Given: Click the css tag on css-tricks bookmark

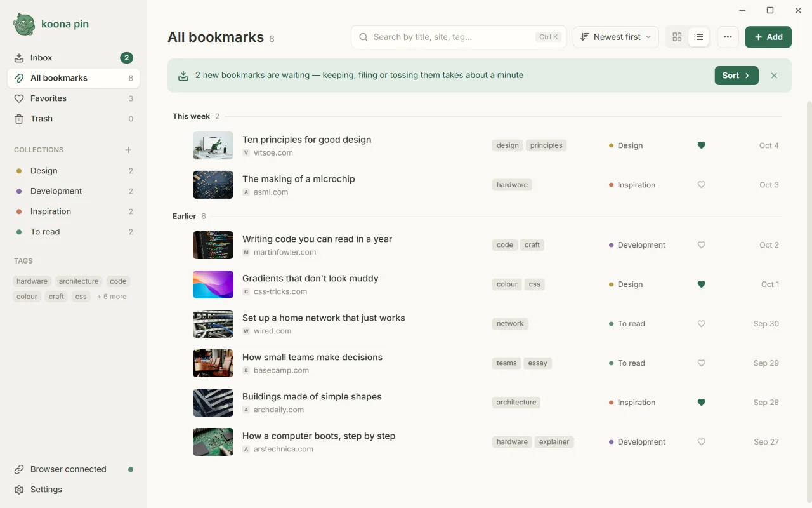Looking at the screenshot, I should (535, 284).
